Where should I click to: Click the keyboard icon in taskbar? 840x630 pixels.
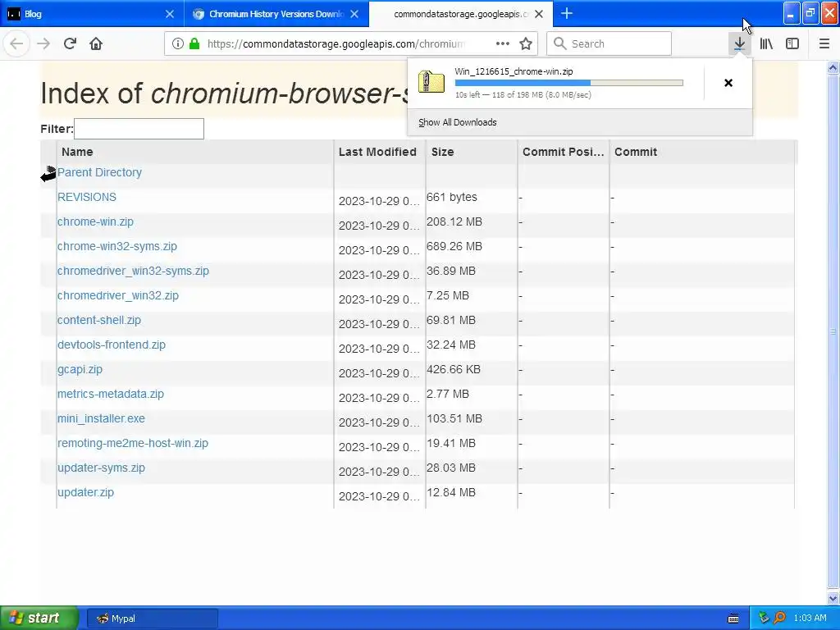pyautogui.click(x=733, y=619)
